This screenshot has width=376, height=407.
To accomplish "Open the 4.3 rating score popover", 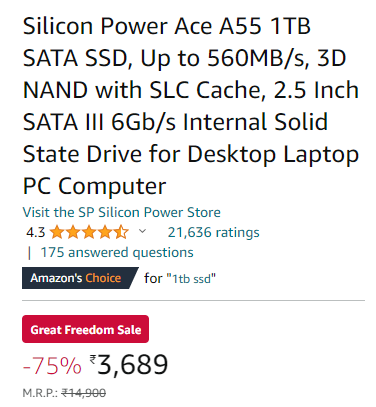I will point(35,232).
